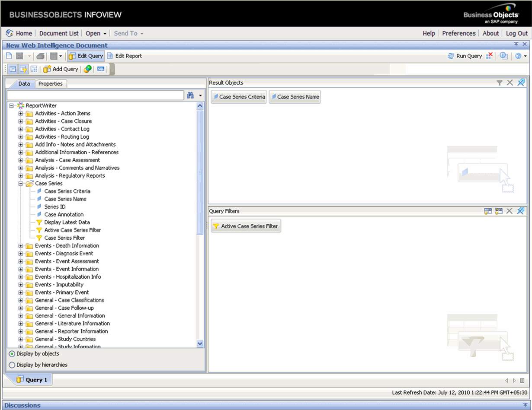Screen dimensions: 532x410
Task: Toggle the Show/Hide Filter pane icon
Action: [23, 69]
